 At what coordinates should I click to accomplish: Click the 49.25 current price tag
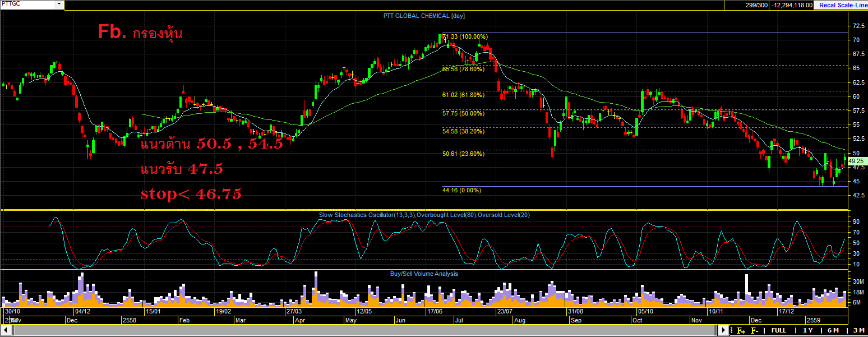click(x=858, y=160)
